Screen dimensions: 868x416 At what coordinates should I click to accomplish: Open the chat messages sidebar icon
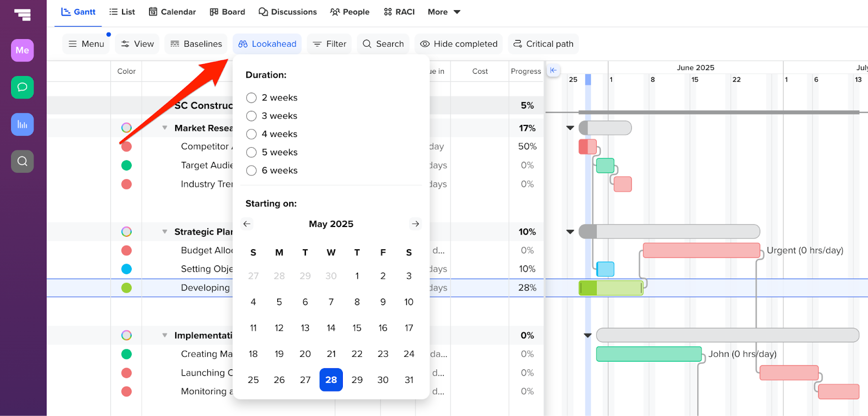pos(22,87)
